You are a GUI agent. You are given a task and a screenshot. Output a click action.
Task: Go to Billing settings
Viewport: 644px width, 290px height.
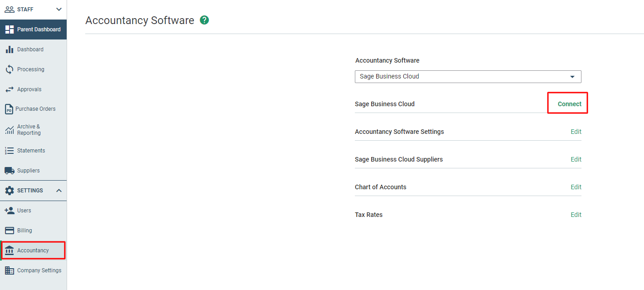34,231
